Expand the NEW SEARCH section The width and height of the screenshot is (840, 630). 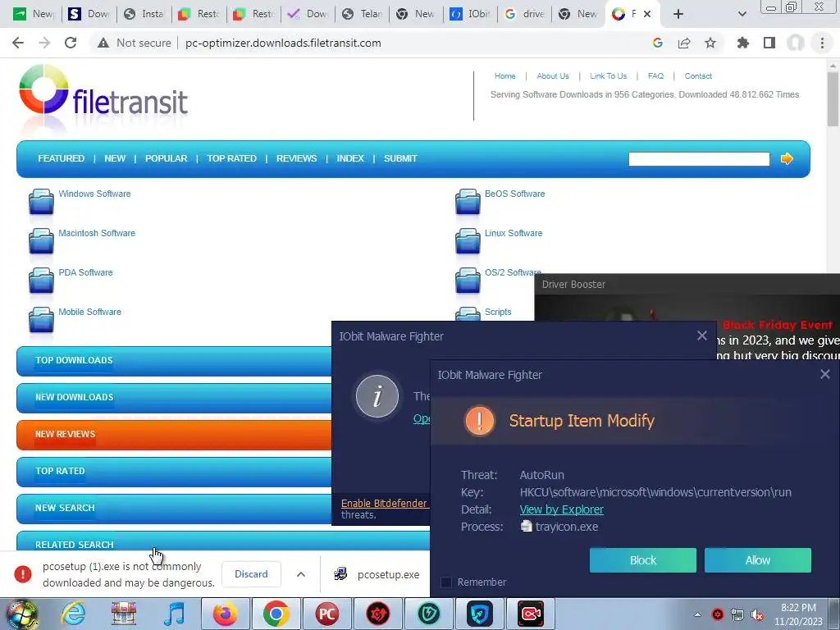pyautogui.click(x=174, y=509)
